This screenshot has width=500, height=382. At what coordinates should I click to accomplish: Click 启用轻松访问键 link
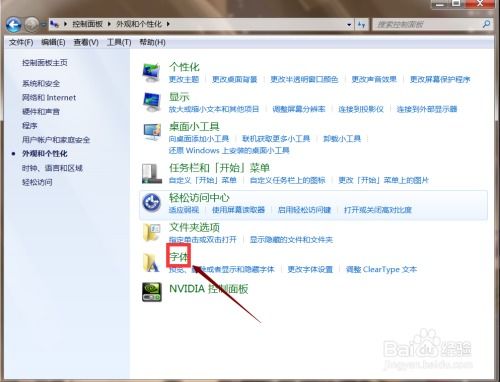point(305,210)
